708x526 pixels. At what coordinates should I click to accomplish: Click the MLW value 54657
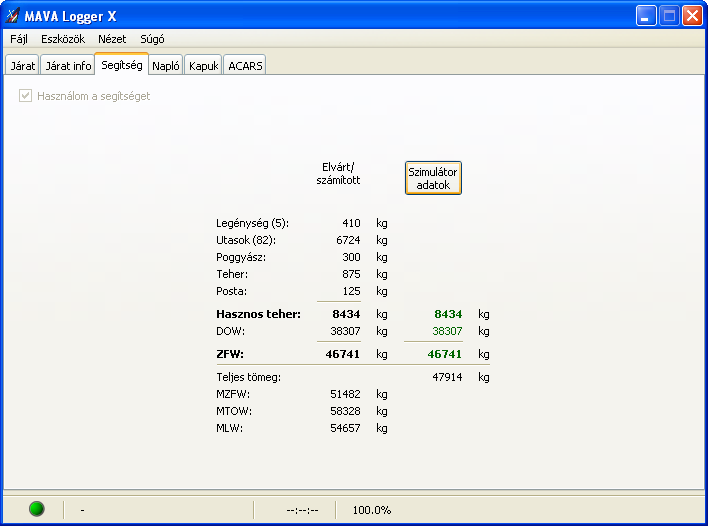(x=345, y=428)
